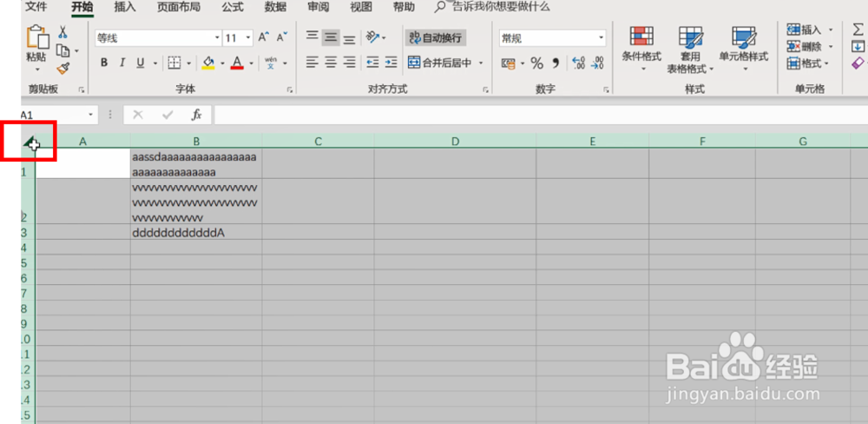Decrease decimal places icon
Screen dimensions: 868x424
pos(597,63)
